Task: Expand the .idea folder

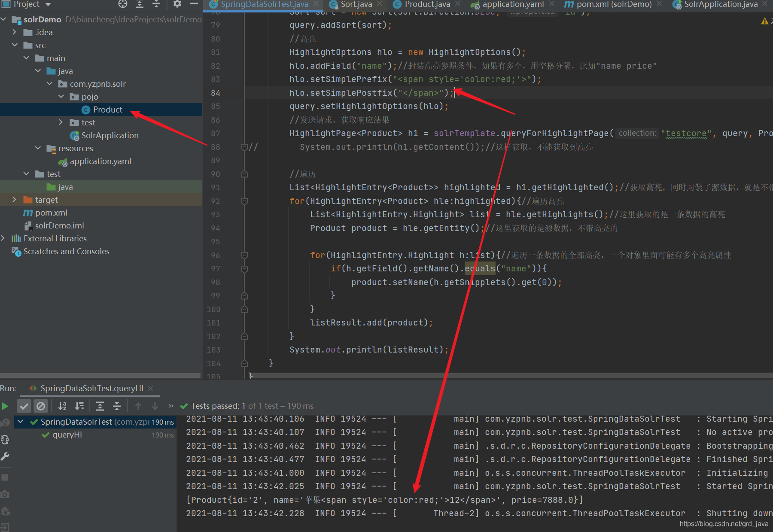Action: tap(15, 32)
